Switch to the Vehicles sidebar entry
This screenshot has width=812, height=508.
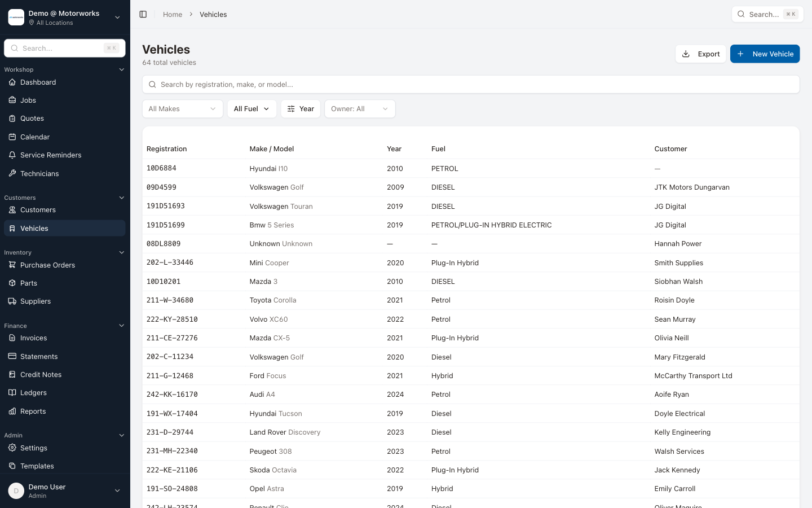[x=34, y=228]
